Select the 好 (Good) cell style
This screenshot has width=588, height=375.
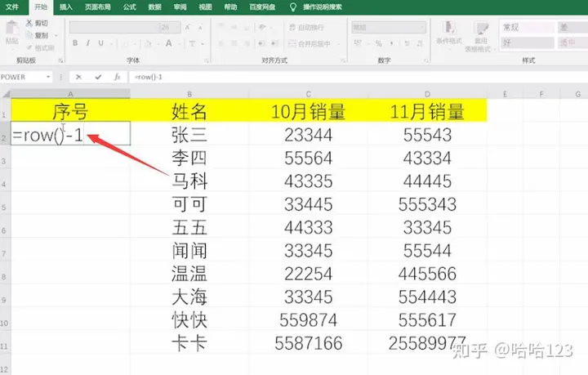[x=507, y=42]
